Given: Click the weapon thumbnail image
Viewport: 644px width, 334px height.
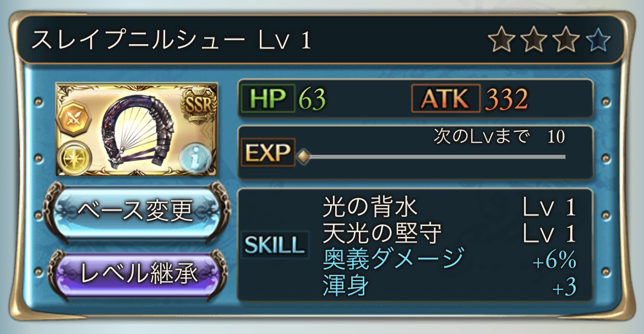Looking at the screenshot, I should [137, 130].
